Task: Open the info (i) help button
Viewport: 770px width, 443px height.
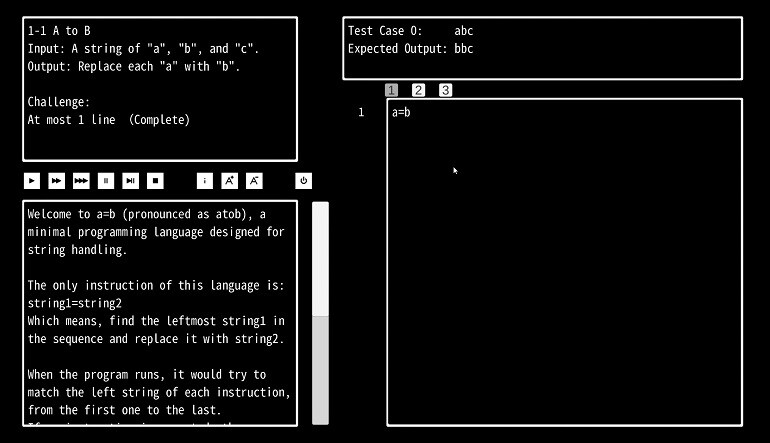Action: [x=204, y=181]
